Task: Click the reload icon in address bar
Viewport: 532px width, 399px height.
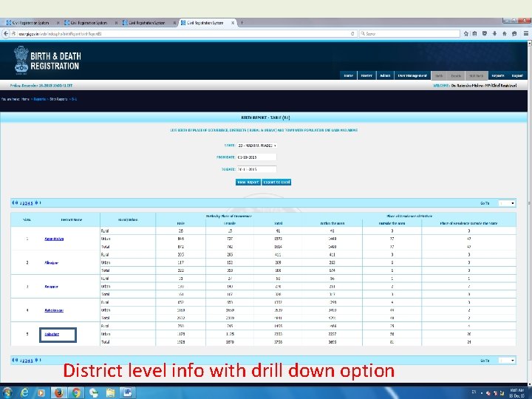Action: click(x=352, y=33)
